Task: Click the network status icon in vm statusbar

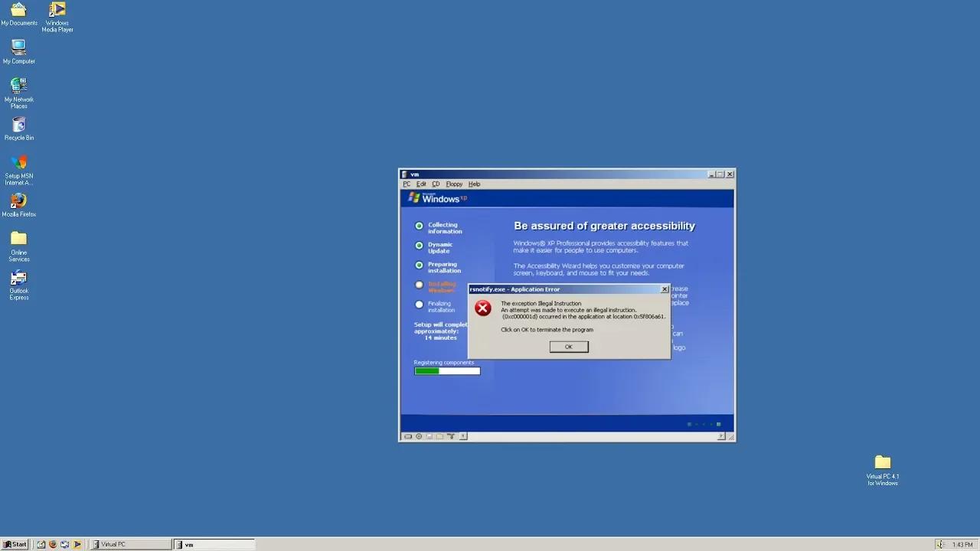Action: 451,436
